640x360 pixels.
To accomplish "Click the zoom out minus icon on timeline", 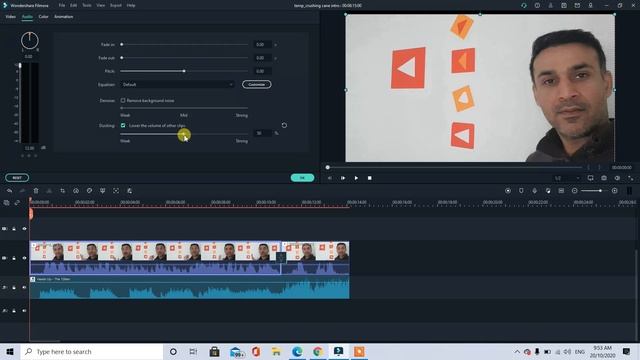I will click(574, 191).
